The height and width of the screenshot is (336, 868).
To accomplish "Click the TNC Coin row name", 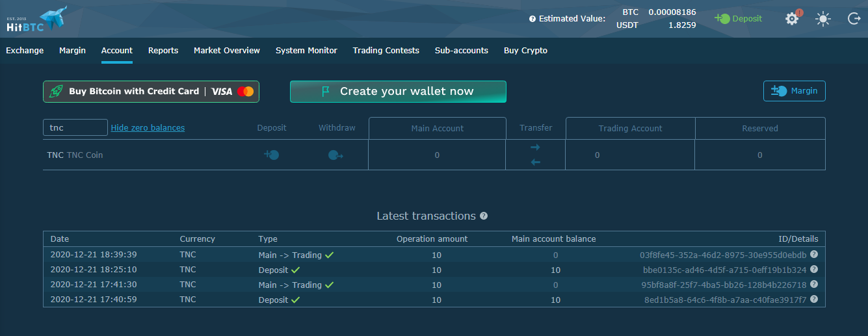I will 75,155.
